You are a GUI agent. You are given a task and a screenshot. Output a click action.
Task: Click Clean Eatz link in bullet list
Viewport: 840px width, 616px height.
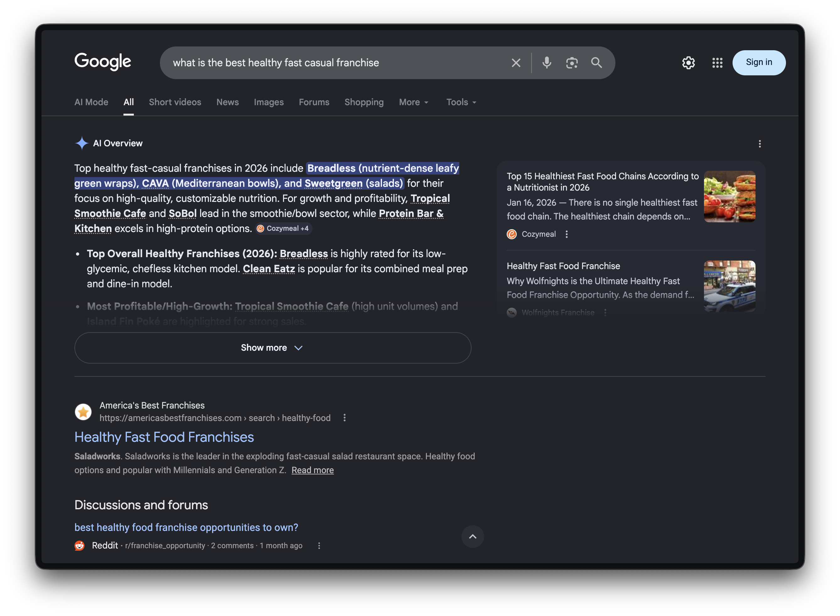pyautogui.click(x=269, y=268)
